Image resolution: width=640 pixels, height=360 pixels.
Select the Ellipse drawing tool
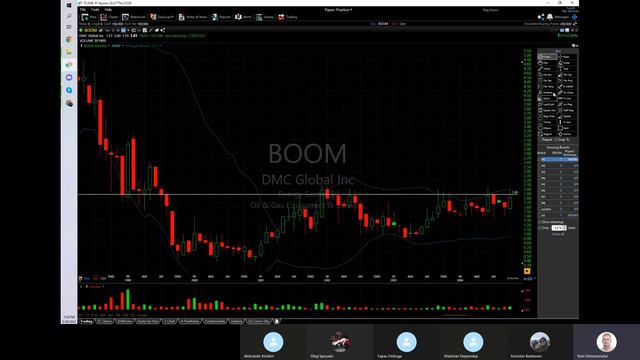(547, 128)
